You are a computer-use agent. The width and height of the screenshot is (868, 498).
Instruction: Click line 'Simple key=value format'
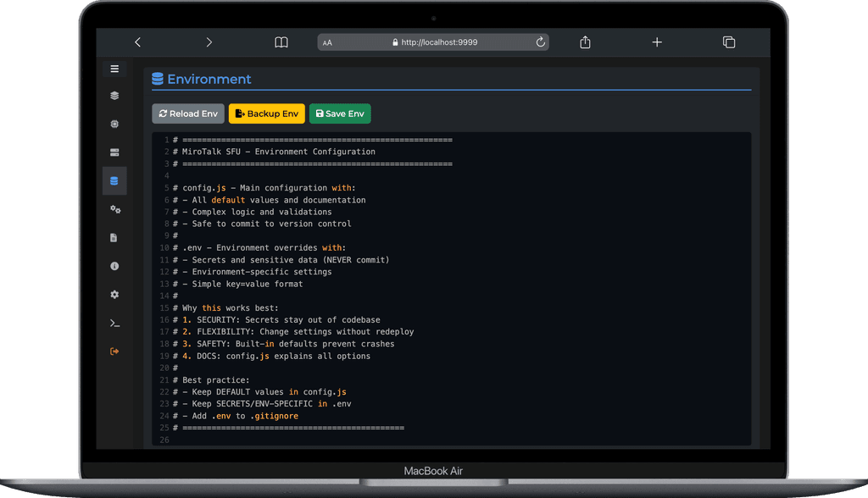[248, 284]
